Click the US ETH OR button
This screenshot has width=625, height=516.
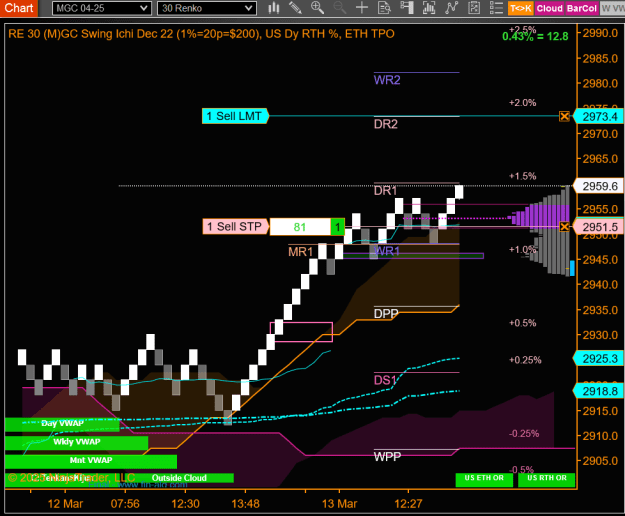(x=484, y=479)
